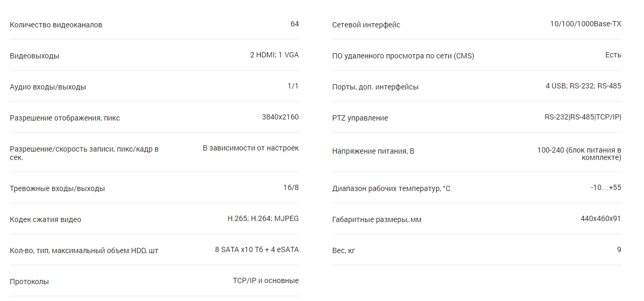The height and width of the screenshot is (301, 644).
Task: Select the 'Видеовыходы' row label
Action: tap(34, 56)
